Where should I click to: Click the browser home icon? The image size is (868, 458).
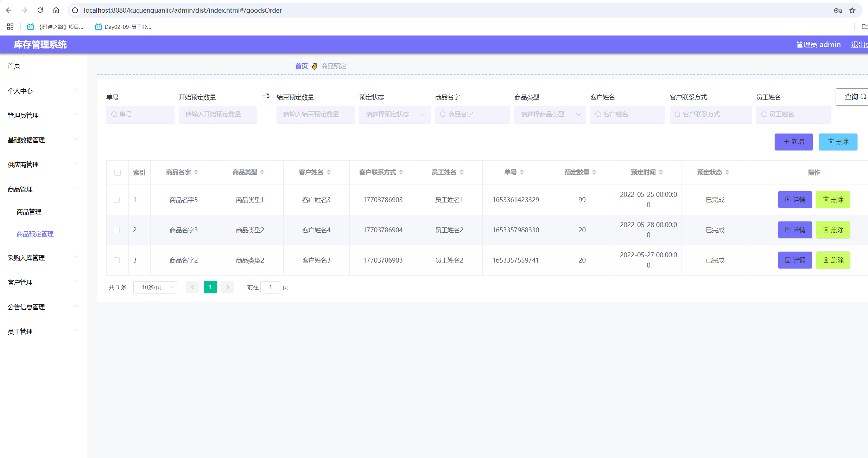coord(56,10)
